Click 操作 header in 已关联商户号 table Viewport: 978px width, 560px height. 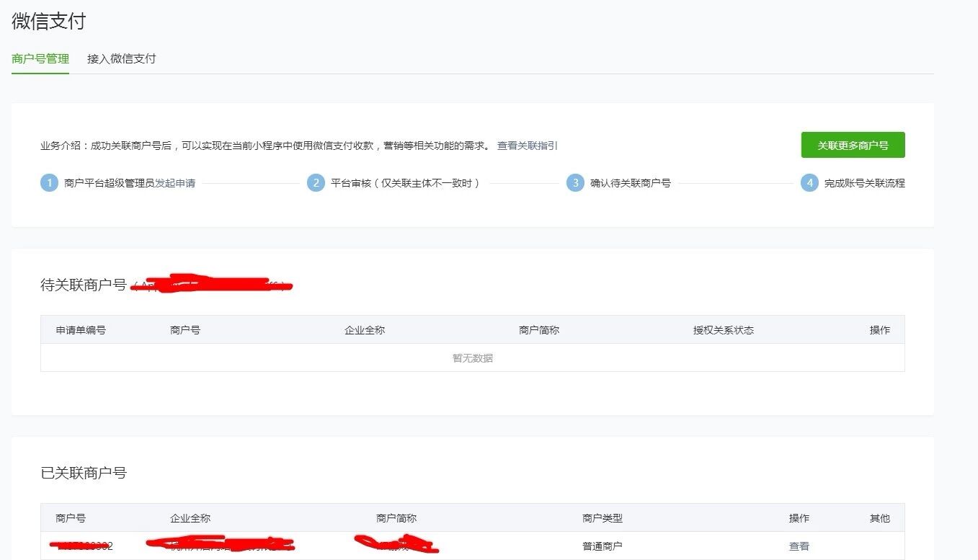coord(799,518)
